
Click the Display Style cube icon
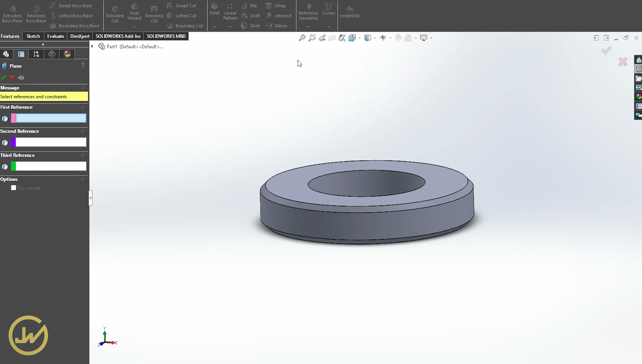[x=368, y=38]
